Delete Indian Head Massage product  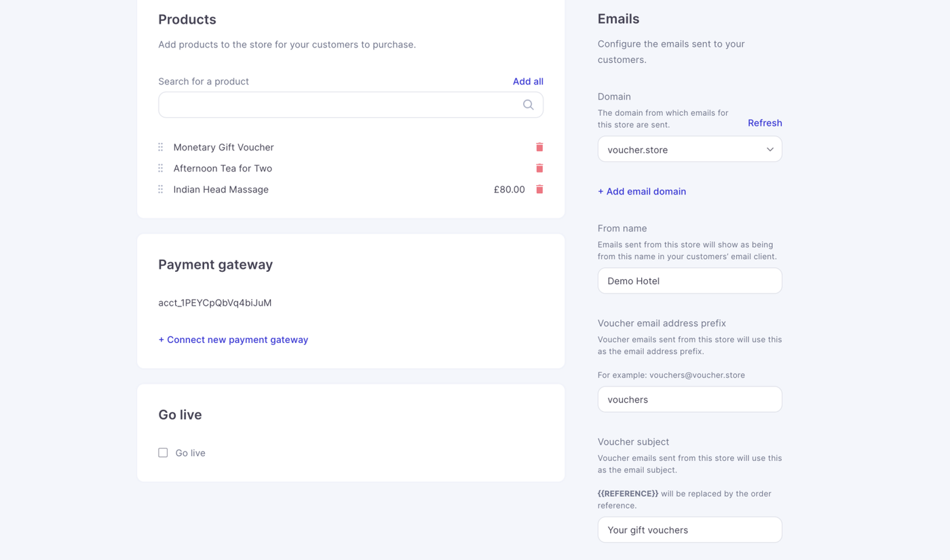point(539,189)
